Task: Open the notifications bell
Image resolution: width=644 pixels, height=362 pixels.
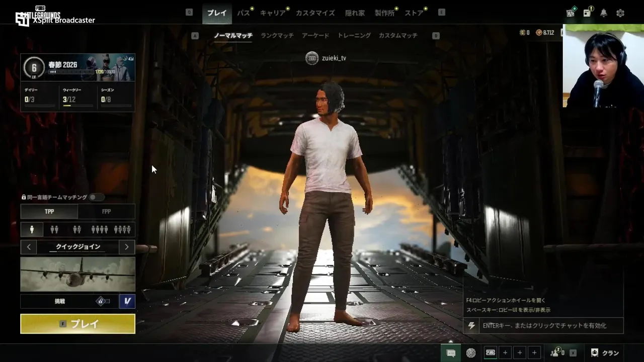Action: (604, 13)
